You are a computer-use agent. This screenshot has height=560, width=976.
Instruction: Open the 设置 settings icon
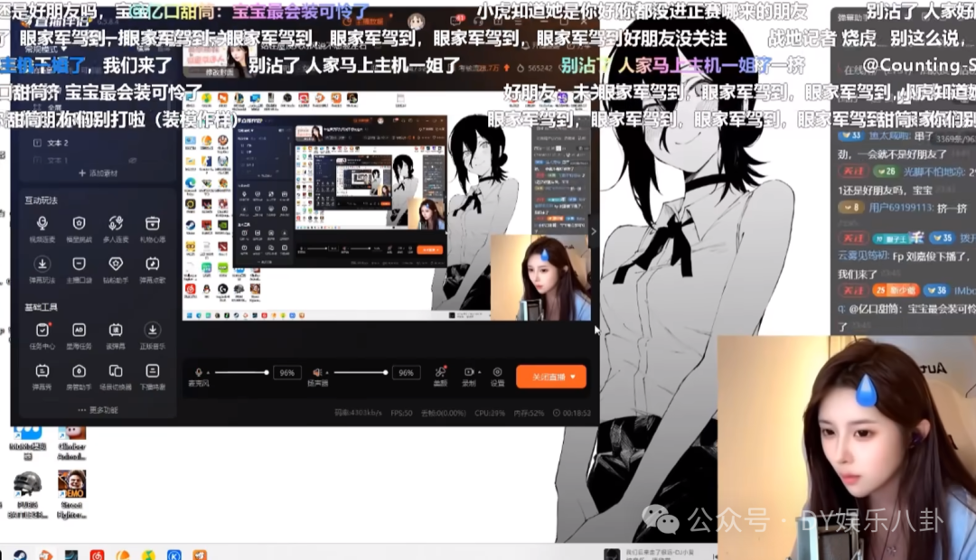497,371
